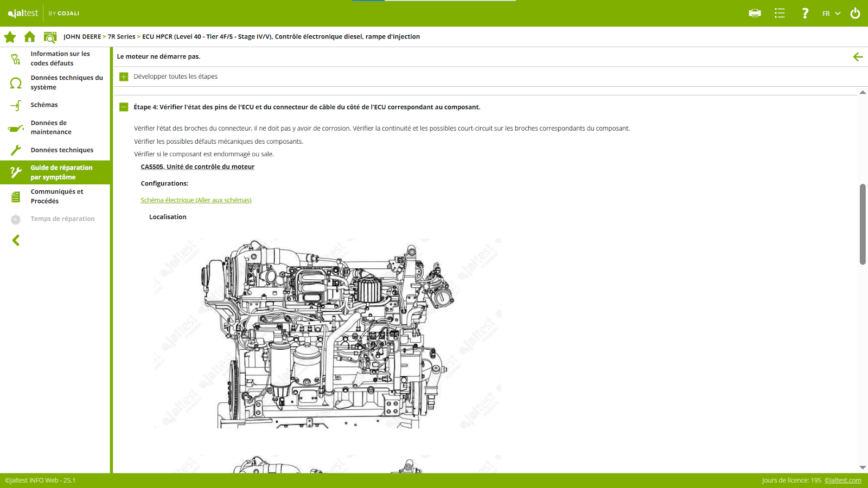Click the wrench Données techniques icon
Screen dimensions: 868x488
click(x=16, y=150)
